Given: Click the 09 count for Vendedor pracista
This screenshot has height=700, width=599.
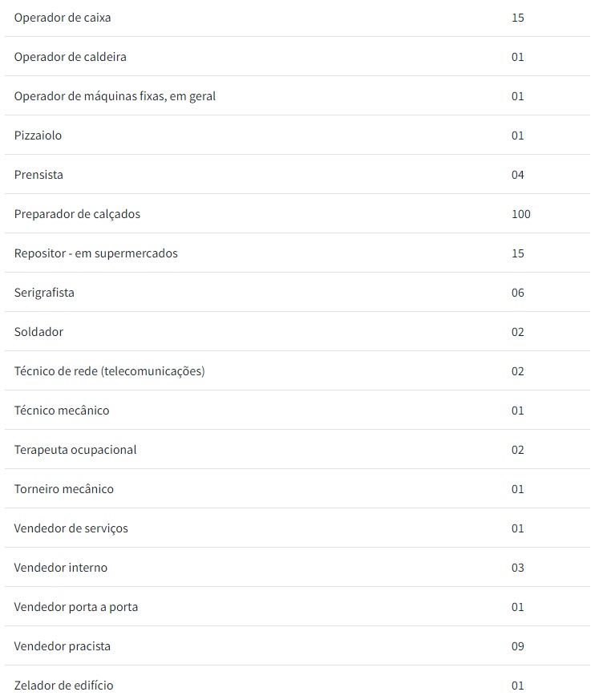Looking at the screenshot, I should (517, 646).
